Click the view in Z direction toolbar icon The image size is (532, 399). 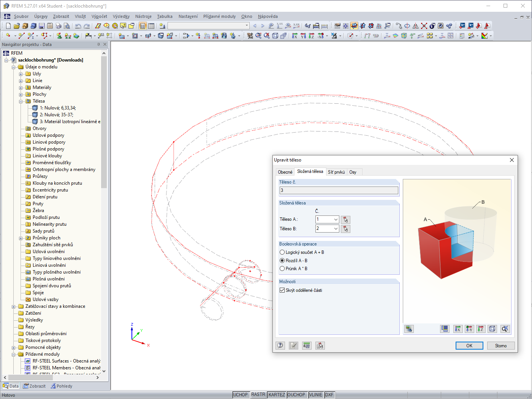(312, 36)
